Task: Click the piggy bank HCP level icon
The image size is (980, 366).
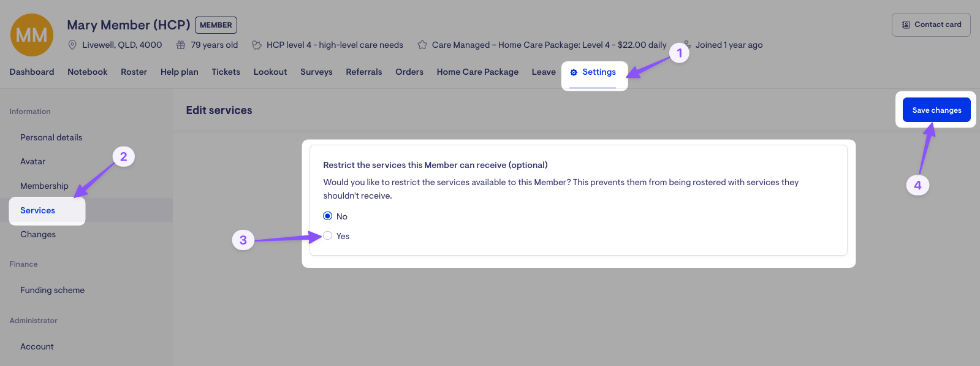Action: pyautogui.click(x=257, y=45)
